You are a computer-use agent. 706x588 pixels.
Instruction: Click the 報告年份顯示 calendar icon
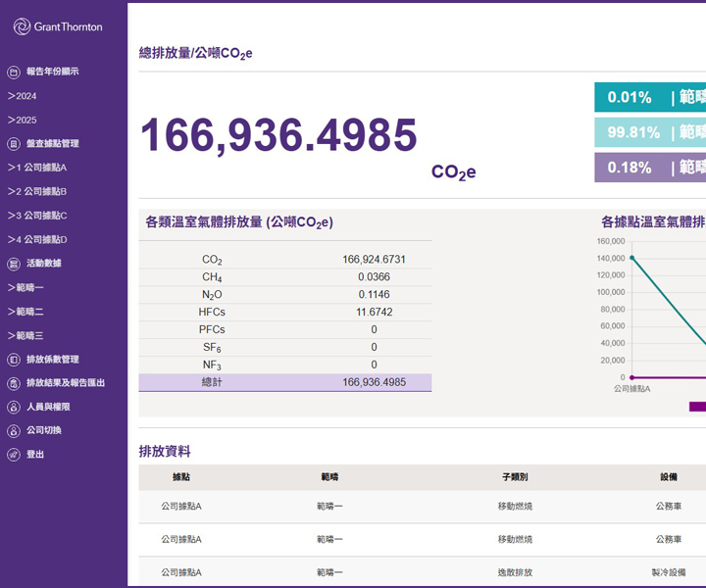pos(14,72)
